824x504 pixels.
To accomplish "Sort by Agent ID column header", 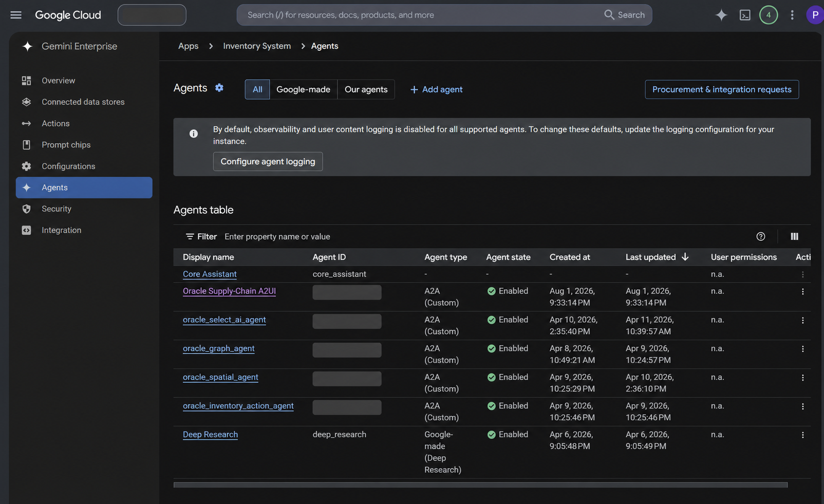I will pyautogui.click(x=329, y=257).
